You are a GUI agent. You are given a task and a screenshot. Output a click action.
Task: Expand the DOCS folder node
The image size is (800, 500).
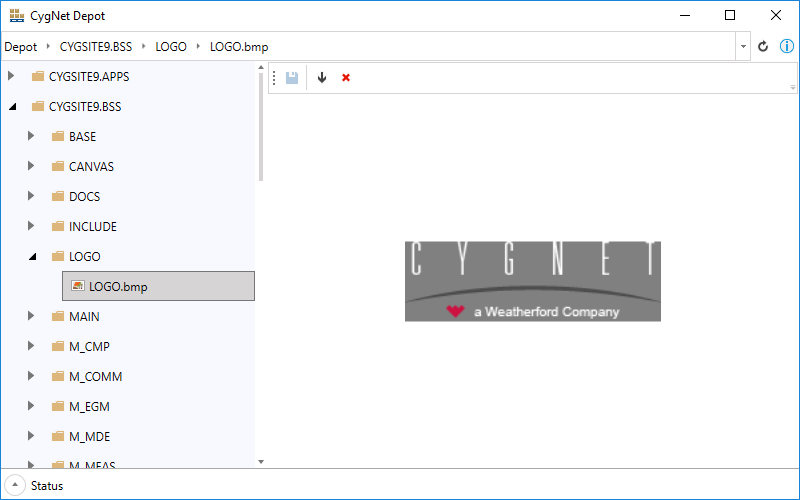[31, 196]
